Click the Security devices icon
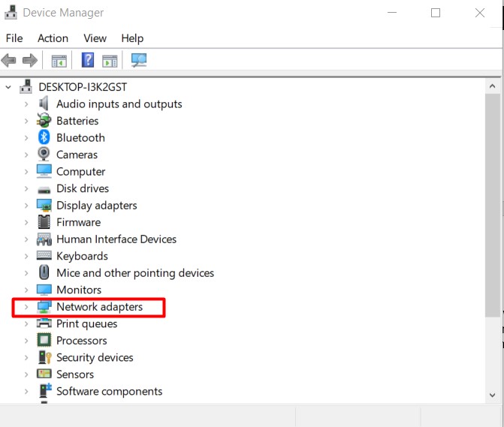Image resolution: width=504 pixels, height=427 pixels. [x=44, y=358]
